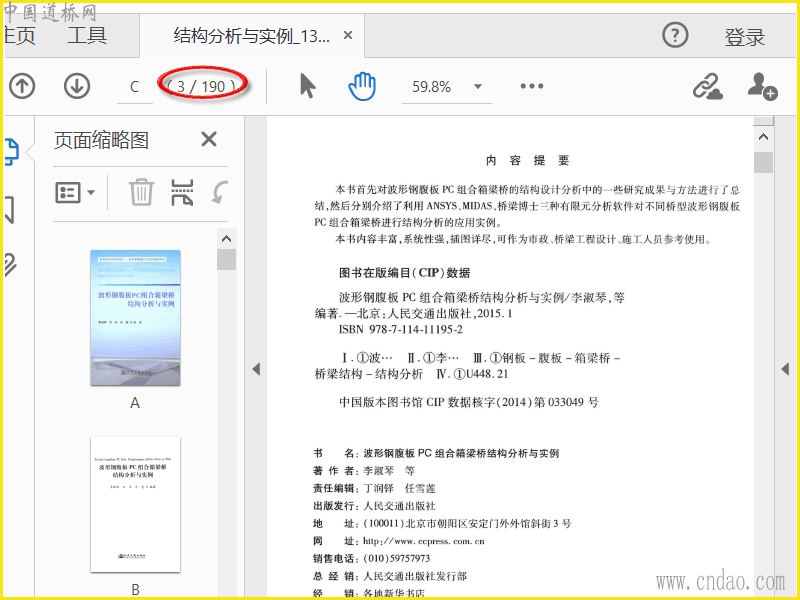
Task: Click 登录 sign-in button
Action: tap(745, 37)
